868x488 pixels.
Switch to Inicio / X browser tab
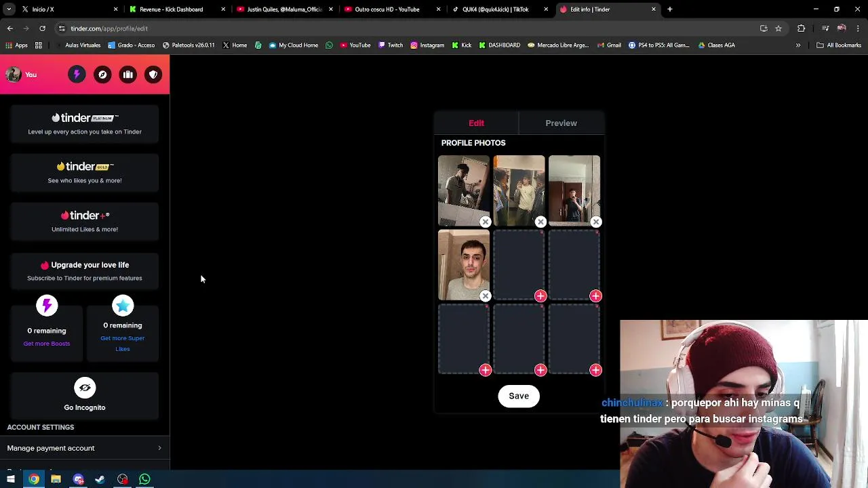pyautogui.click(x=68, y=9)
